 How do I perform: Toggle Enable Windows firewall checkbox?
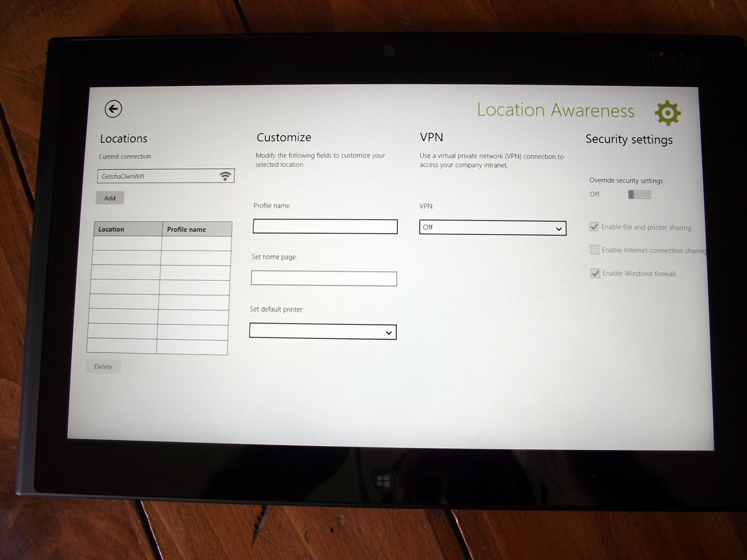coord(595,273)
